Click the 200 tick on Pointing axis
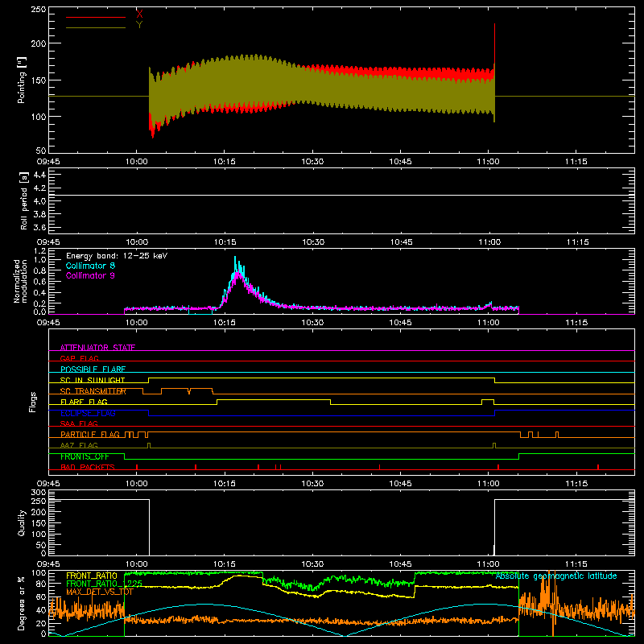Image resolution: width=644 pixels, height=644 pixels. (x=39, y=43)
